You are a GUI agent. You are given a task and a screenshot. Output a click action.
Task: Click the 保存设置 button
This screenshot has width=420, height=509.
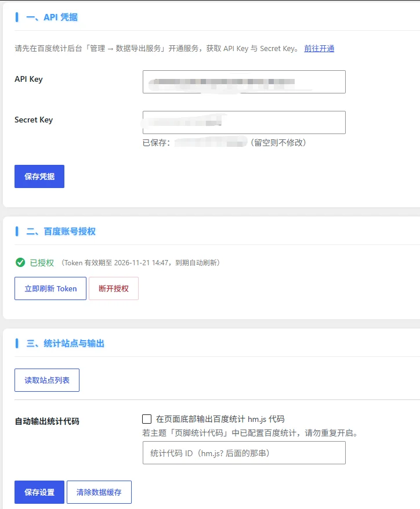coord(39,492)
